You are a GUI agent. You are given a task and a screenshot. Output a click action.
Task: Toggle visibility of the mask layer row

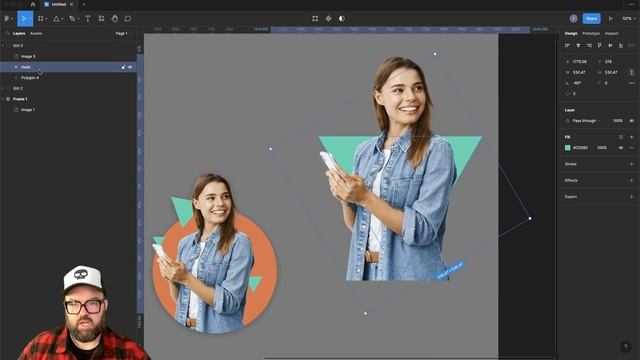(130, 67)
